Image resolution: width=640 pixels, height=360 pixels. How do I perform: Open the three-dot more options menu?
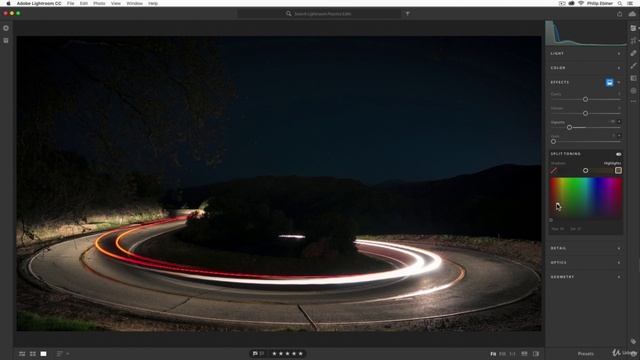click(633, 101)
